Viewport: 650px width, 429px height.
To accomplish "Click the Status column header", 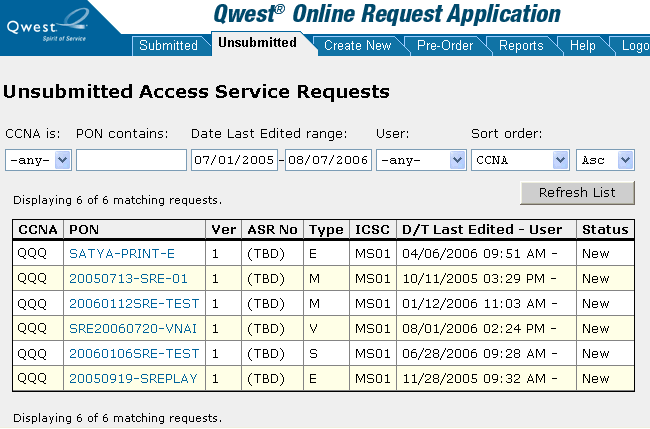I will (605, 230).
